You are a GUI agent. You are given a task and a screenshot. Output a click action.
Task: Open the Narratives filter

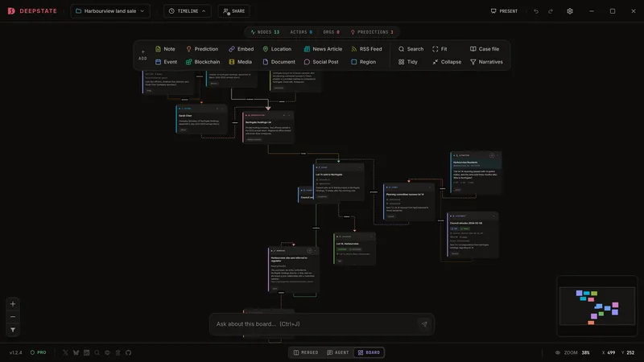[x=486, y=62]
